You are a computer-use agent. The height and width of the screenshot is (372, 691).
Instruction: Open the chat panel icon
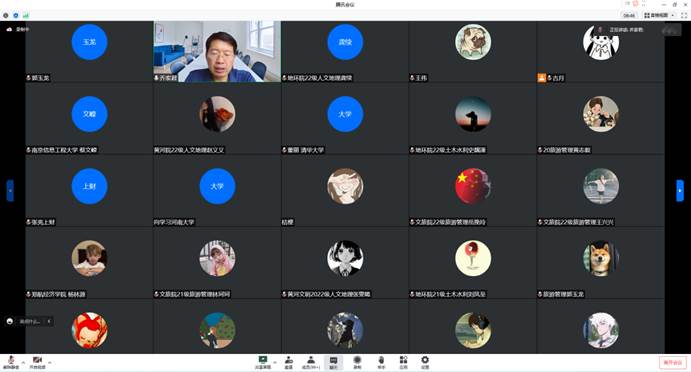334,362
